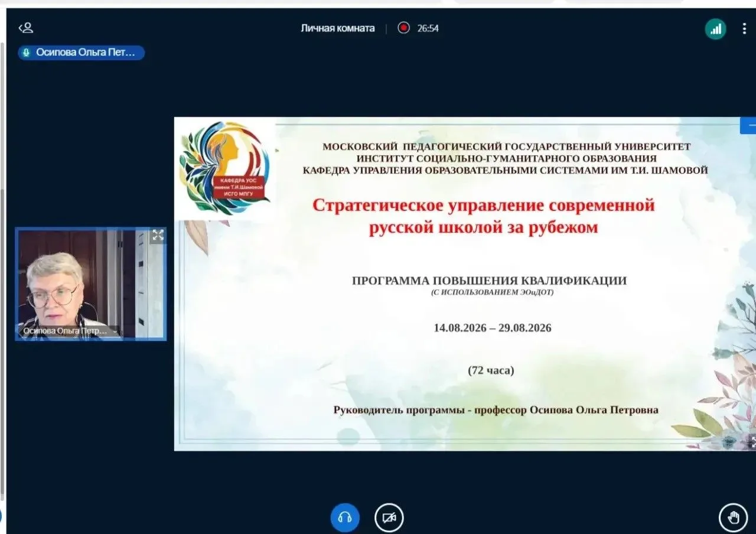Click the Руководитель программы line
The image size is (756, 534).
(x=496, y=409)
